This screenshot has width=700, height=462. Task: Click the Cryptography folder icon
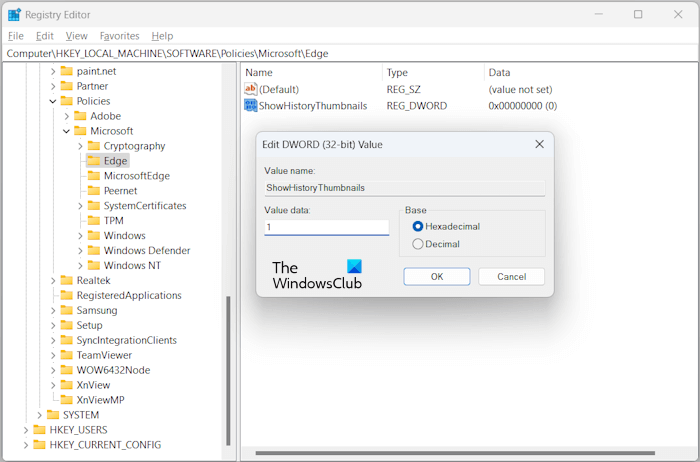[x=94, y=146]
